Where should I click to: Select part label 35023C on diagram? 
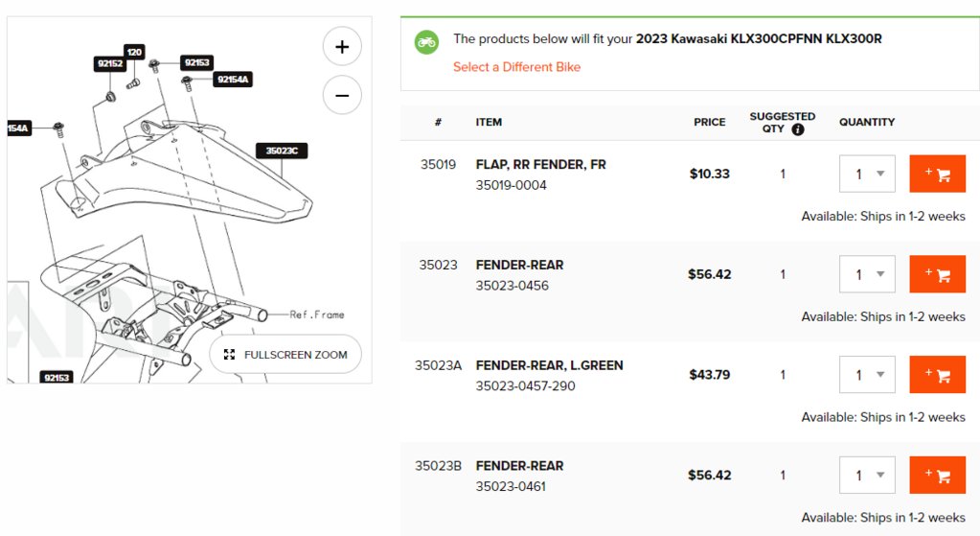click(x=282, y=151)
